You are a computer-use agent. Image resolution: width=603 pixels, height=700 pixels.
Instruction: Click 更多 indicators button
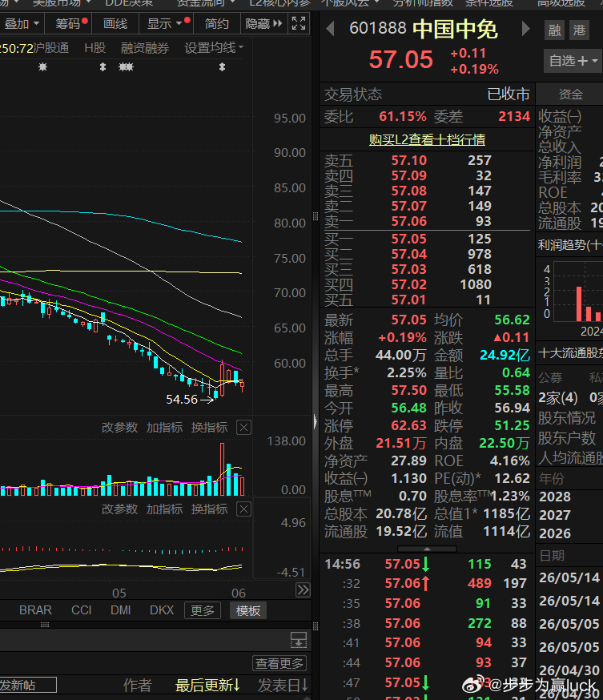pyautogui.click(x=203, y=610)
